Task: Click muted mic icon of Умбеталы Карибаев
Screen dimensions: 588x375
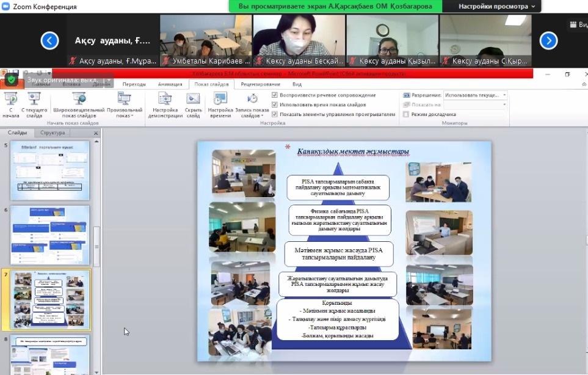Action: coord(166,60)
